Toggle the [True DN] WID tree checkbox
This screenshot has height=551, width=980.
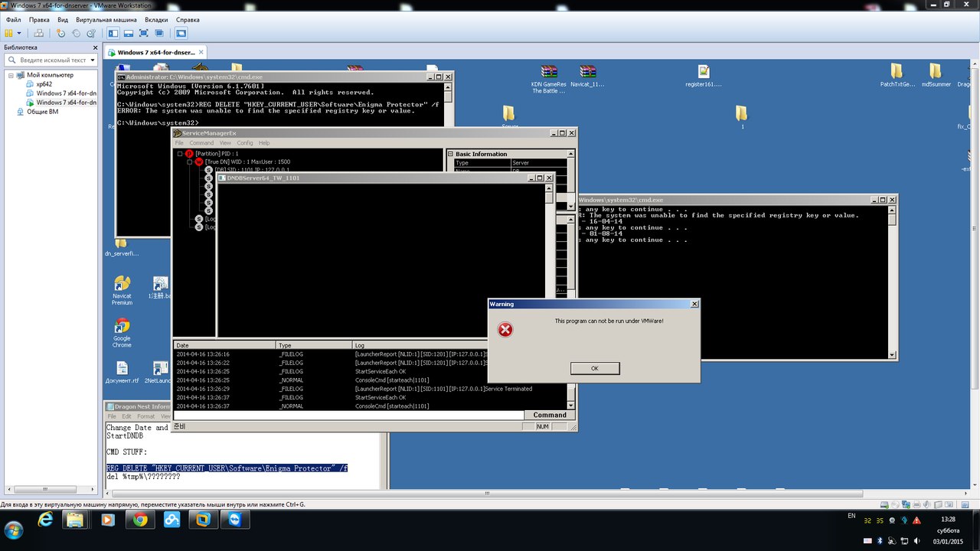pos(189,162)
